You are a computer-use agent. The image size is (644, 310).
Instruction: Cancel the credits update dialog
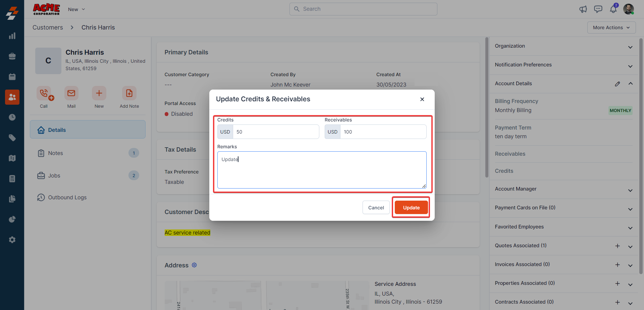click(x=376, y=208)
